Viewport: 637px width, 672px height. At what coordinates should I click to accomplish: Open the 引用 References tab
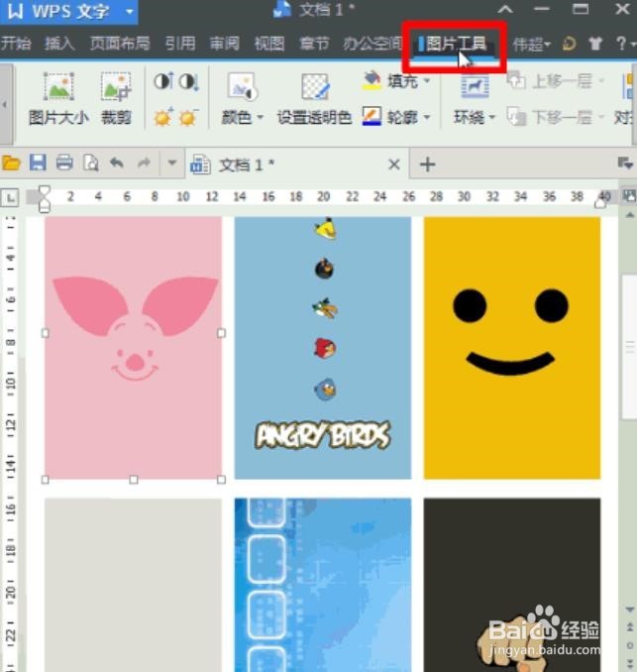[180, 44]
